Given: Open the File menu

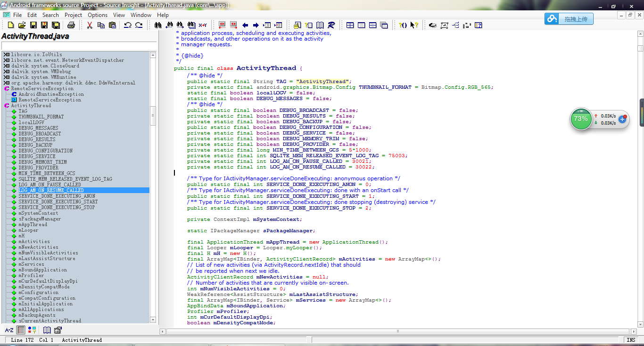Looking at the screenshot, I should click(17, 15).
